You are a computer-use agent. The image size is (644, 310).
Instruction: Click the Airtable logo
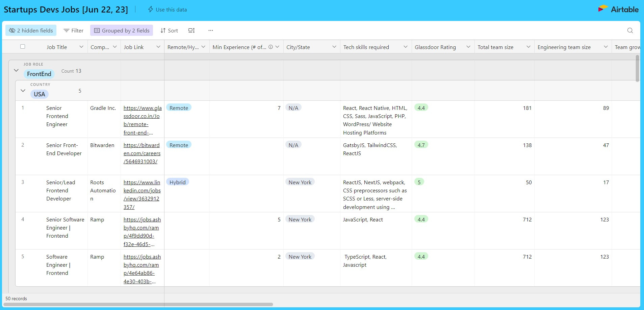coord(618,9)
